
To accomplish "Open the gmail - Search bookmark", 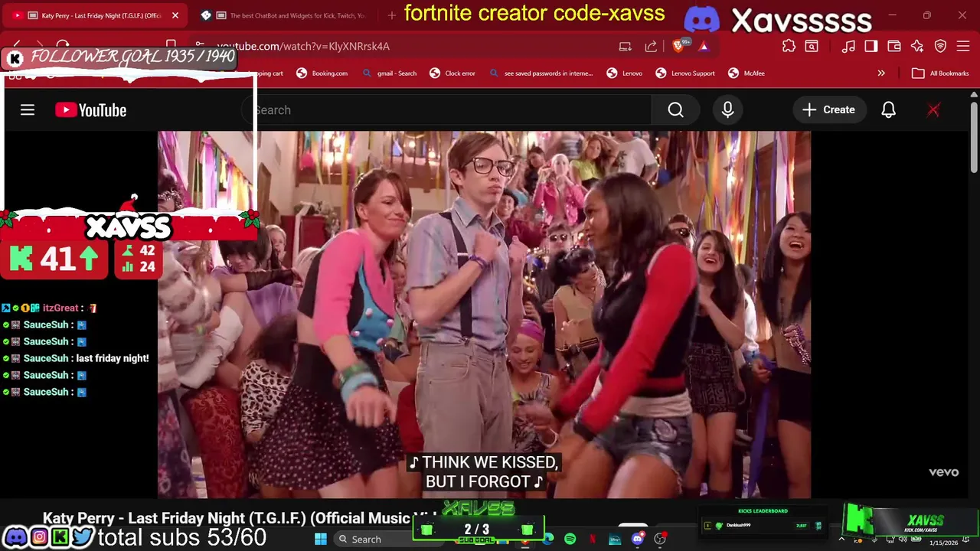I will (x=390, y=73).
